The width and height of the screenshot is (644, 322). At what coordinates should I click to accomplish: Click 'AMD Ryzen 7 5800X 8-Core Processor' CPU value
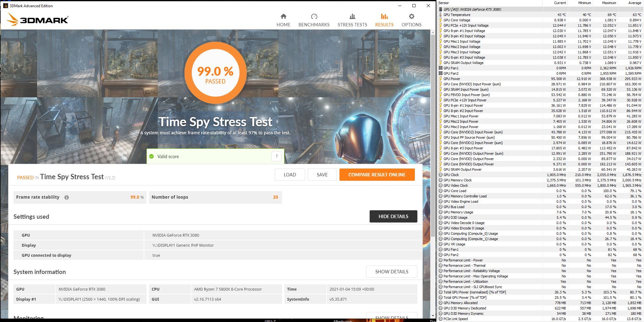228,289
